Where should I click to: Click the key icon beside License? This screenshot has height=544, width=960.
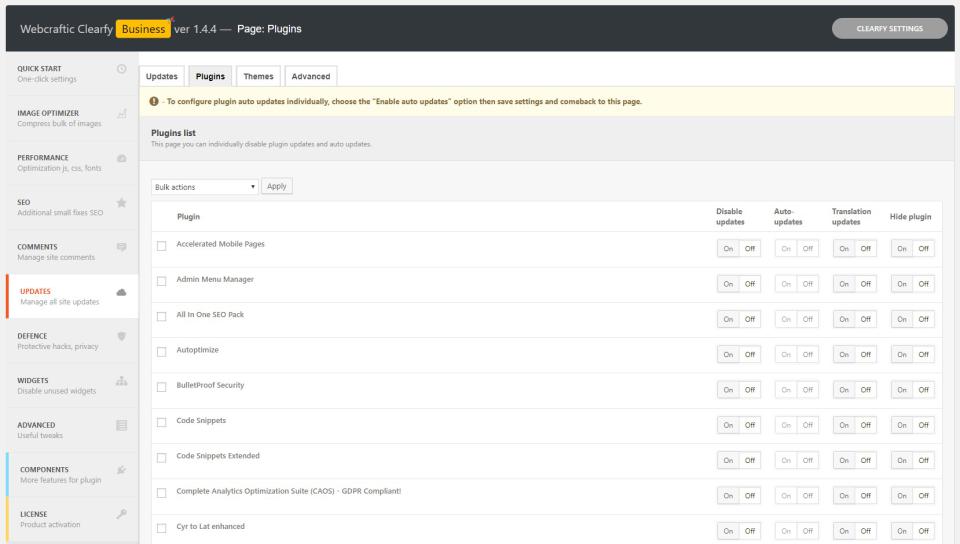[x=121, y=514]
